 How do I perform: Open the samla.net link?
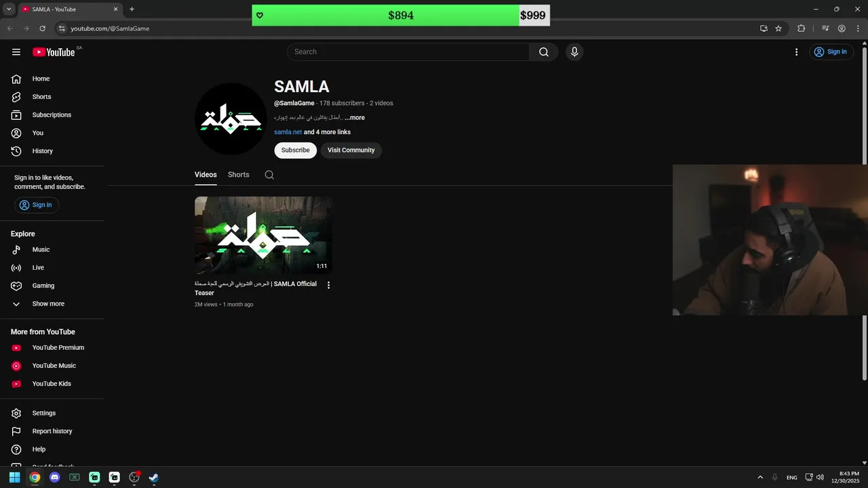288,132
